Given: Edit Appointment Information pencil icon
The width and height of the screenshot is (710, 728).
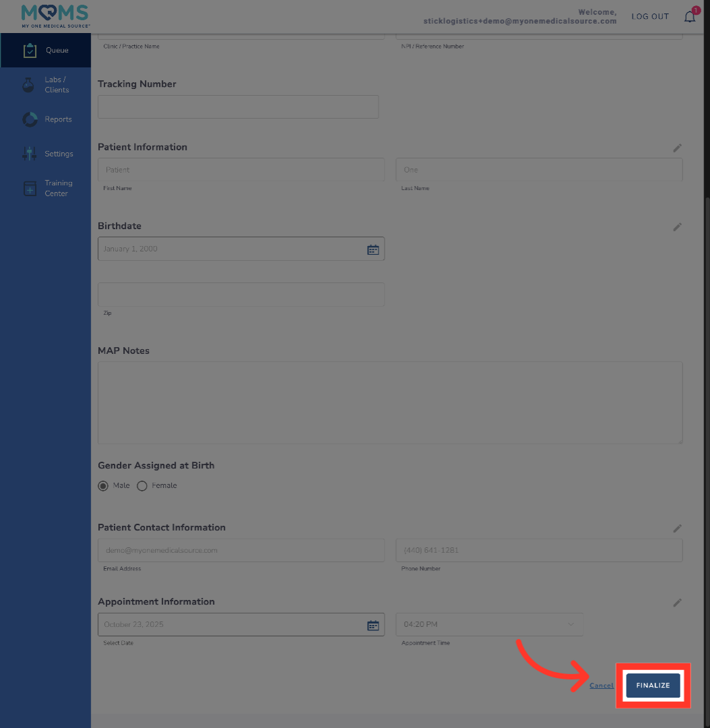Looking at the screenshot, I should pyautogui.click(x=677, y=603).
